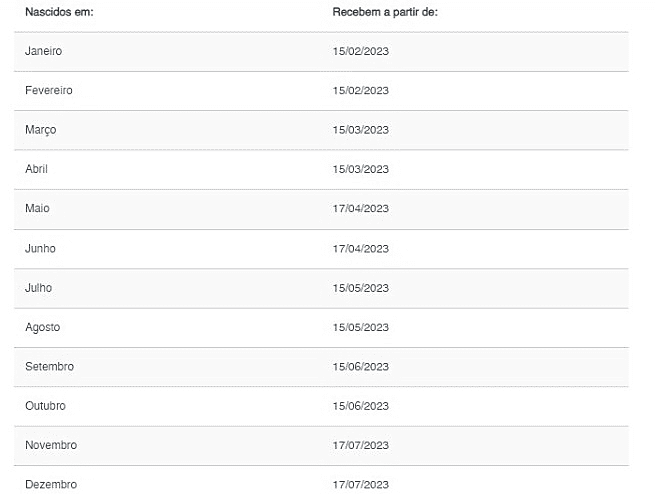Click the 17/04/2023 date beside Maio
The width and height of the screenshot is (655, 494).
pos(360,209)
